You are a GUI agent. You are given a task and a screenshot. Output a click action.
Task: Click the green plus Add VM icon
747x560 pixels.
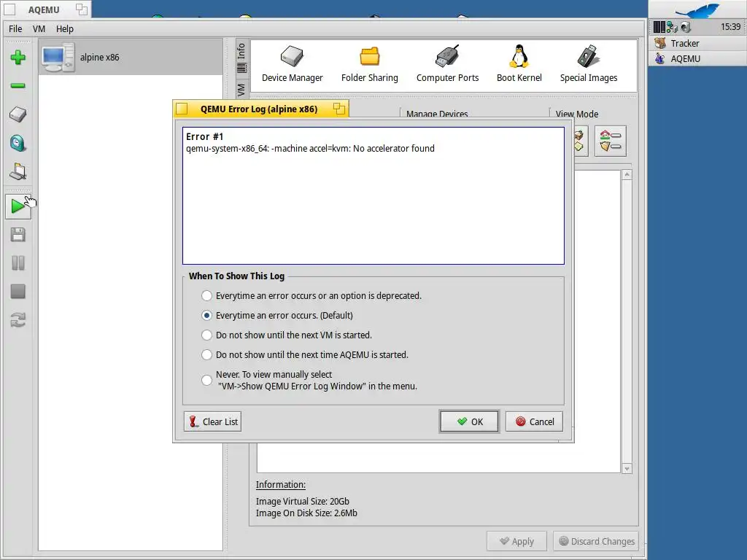point(18,58)
